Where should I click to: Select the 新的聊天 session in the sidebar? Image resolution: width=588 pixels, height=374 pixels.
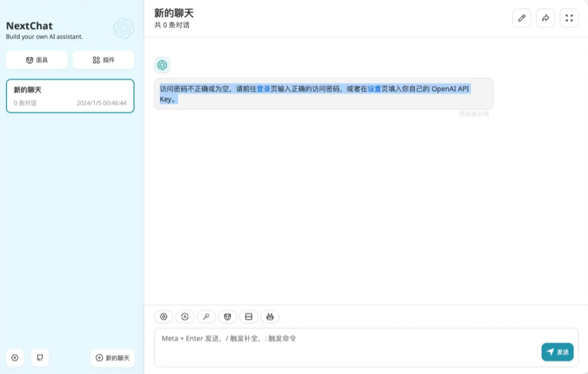(x=70, y=95)
